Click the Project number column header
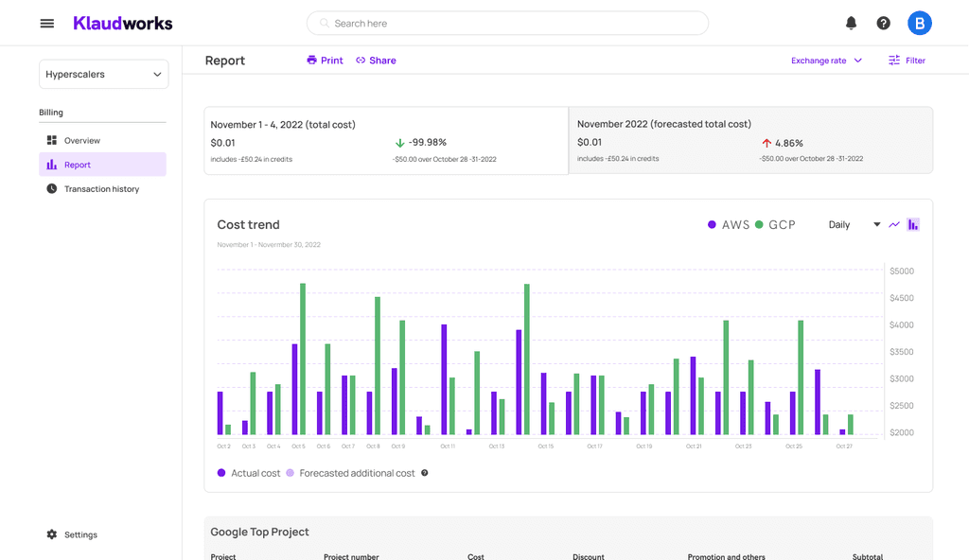Screen dimensions: 969x560 [351, 556]
